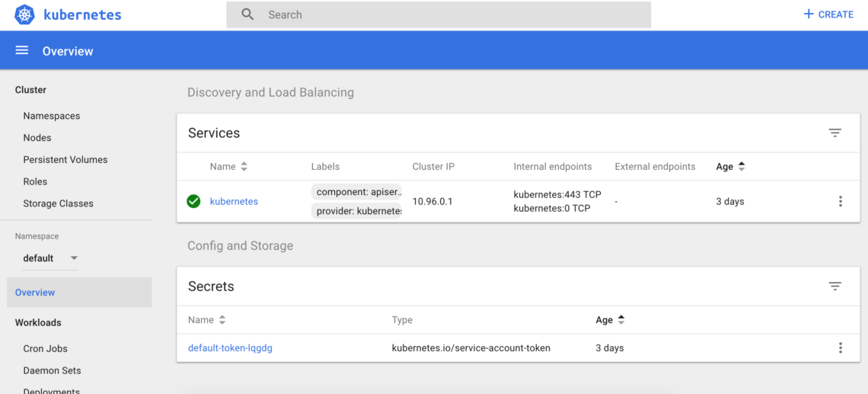This screenshot has height=394, width=868.
Task: Toggle the hamburger navigation menu
Action: click(x=22, y=50)
